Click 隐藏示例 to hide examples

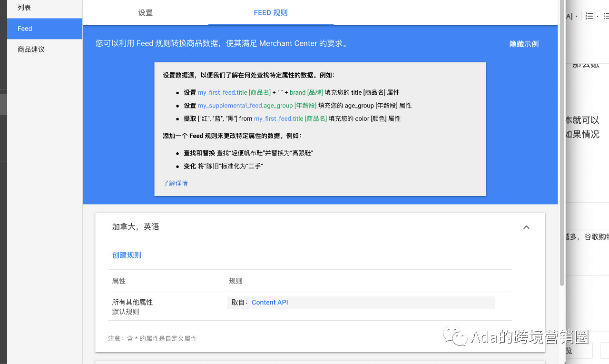523,43
